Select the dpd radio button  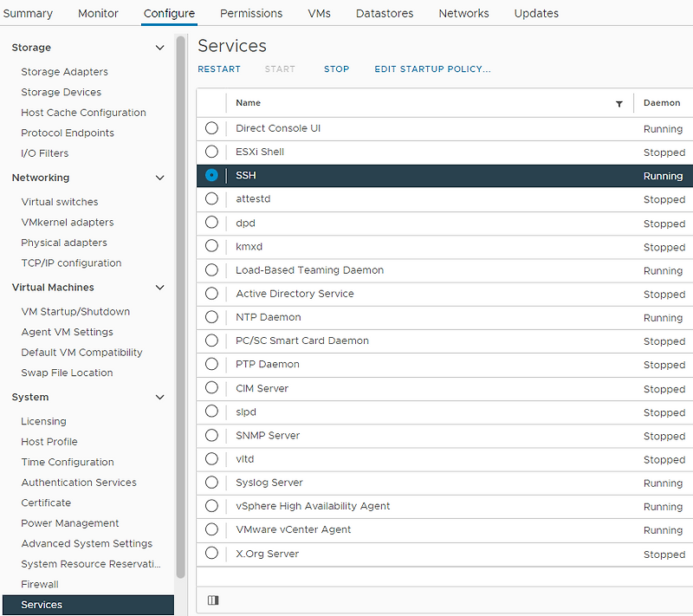point(211,223)
